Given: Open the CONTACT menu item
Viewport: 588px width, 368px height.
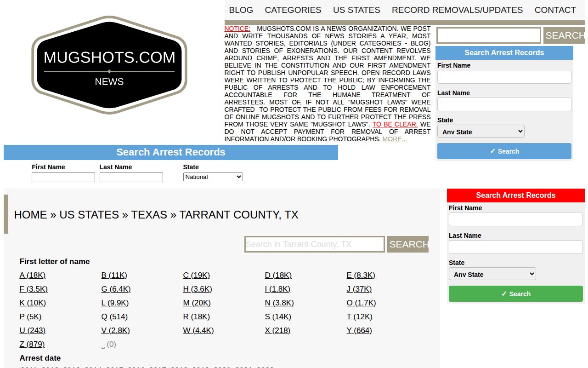Looking at the screenshot, I should [555, 10].
